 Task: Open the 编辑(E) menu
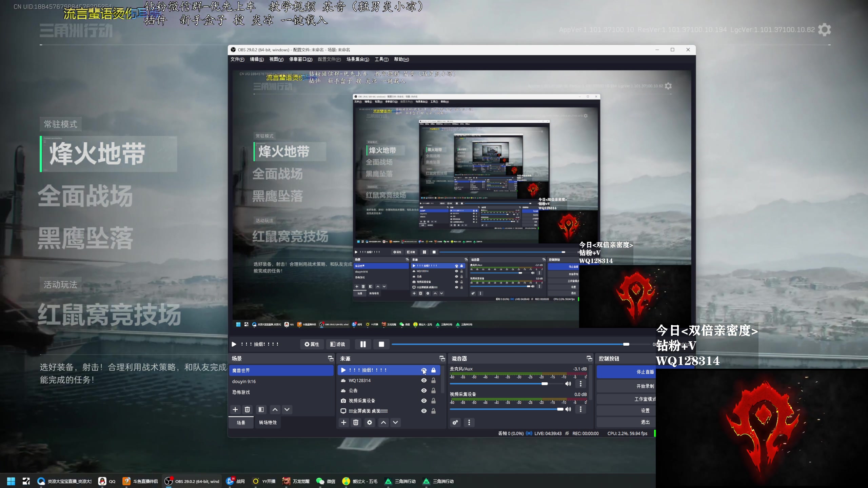point(257,59)
